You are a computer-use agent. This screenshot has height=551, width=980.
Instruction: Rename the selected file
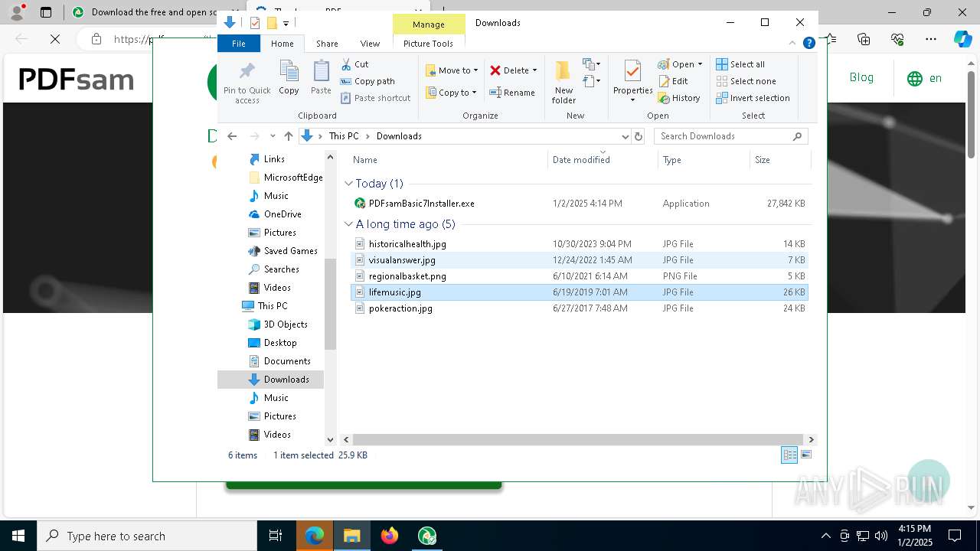[512, 93]
